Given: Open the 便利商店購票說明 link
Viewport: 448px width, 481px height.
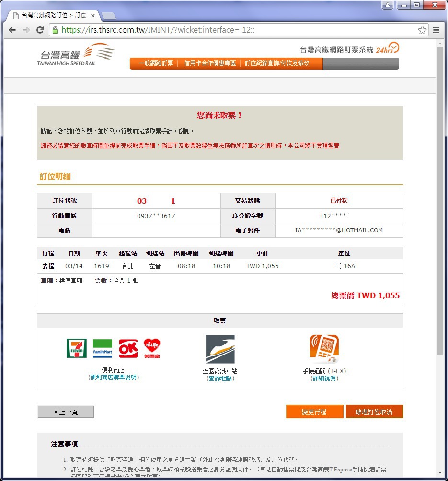Looking at the screenshot, I should (114, 378).
